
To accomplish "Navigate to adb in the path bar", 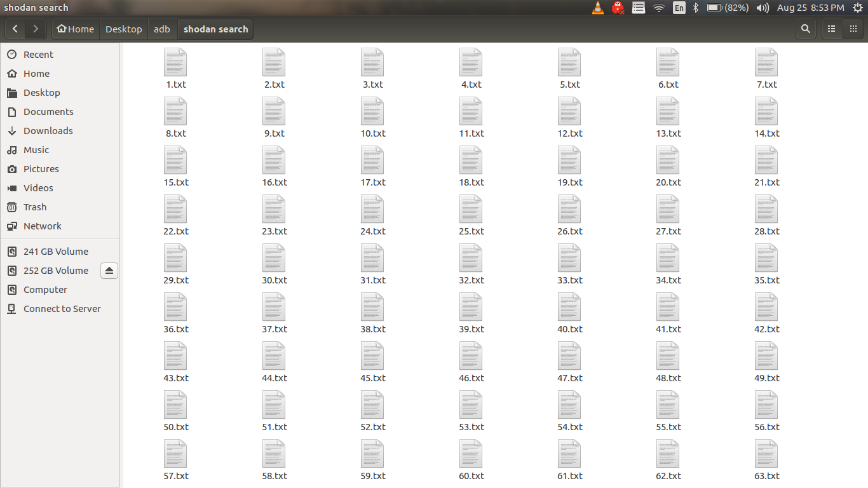I will (x=162, y=29).
